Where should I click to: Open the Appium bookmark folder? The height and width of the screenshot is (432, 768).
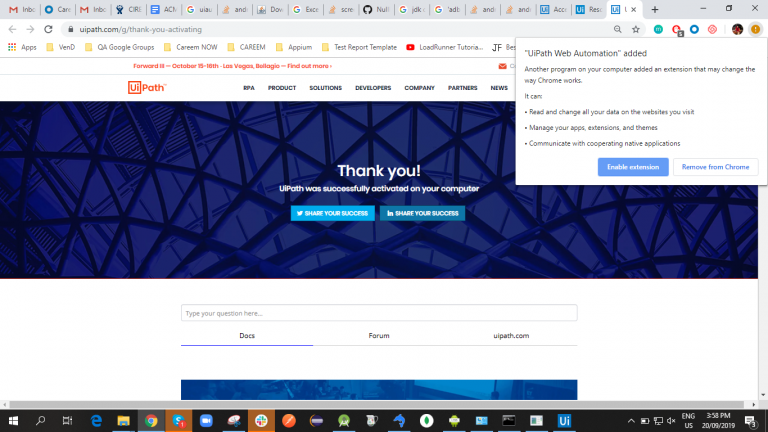[294, 47]
